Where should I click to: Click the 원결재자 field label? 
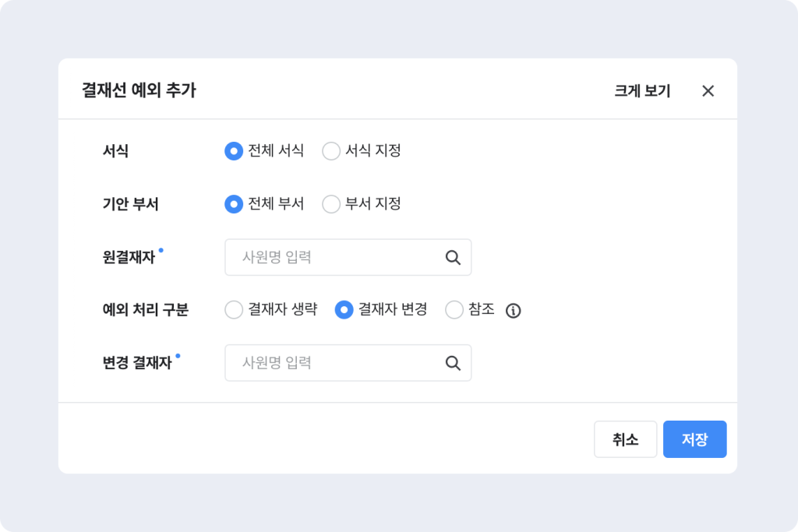[x=129, y=257]
